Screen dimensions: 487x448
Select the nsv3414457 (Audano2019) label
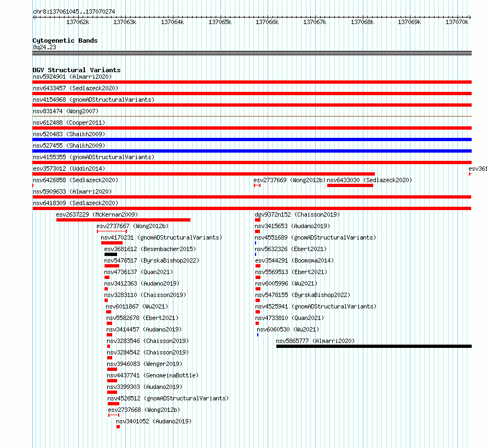point(144,329)
